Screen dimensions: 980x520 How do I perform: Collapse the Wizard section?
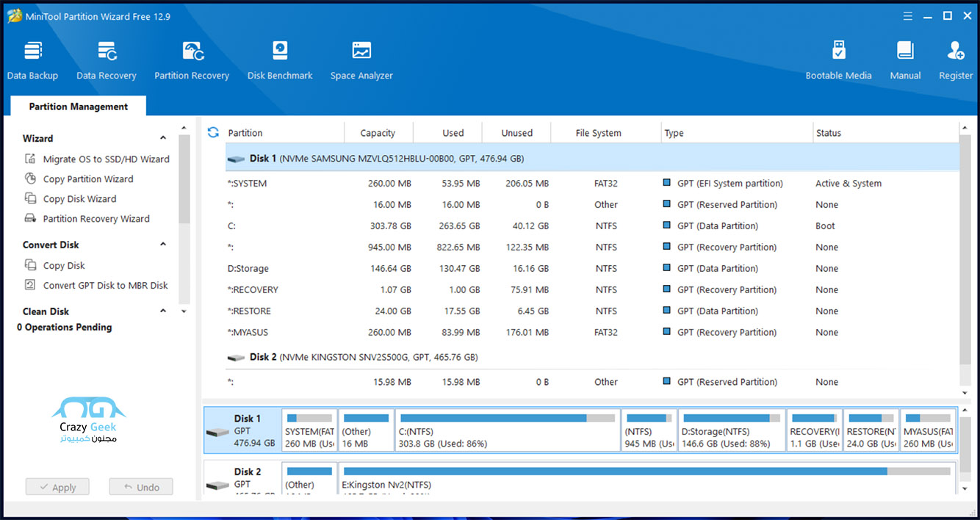coord(163,138)
